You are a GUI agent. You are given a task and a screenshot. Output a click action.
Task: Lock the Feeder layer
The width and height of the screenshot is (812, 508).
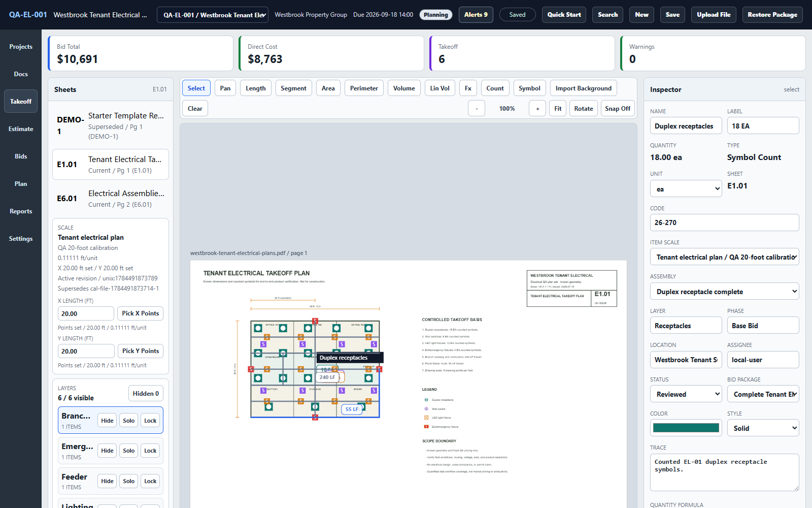pyautogui.click(x=150, y=481)
